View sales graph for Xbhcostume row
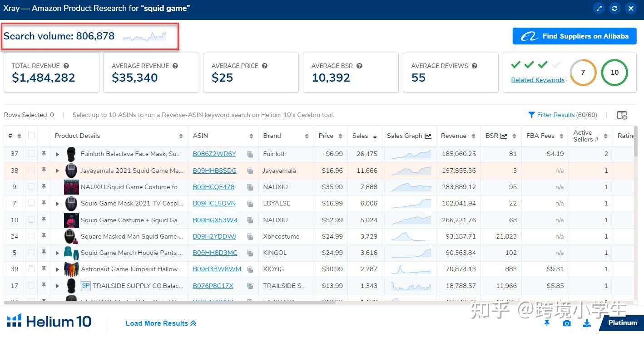Image resolution: width=644 pixels, height=337 pixels. (x=411, y=236)
